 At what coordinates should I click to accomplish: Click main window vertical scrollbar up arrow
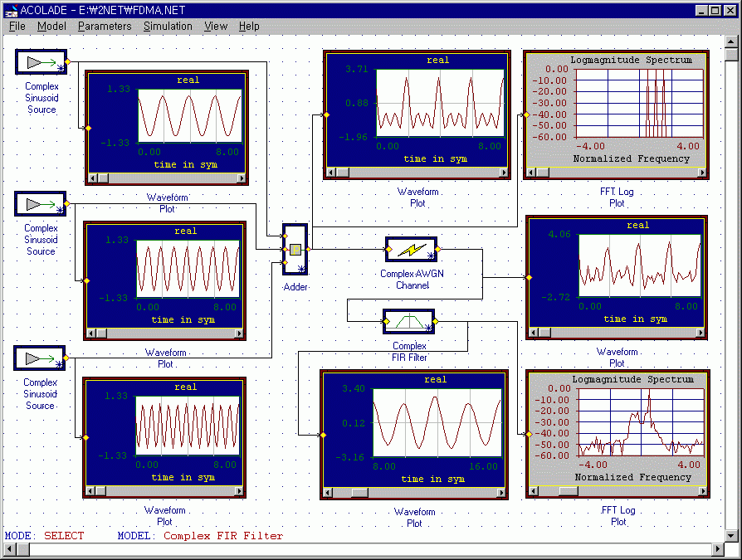[x=731, y=41]
